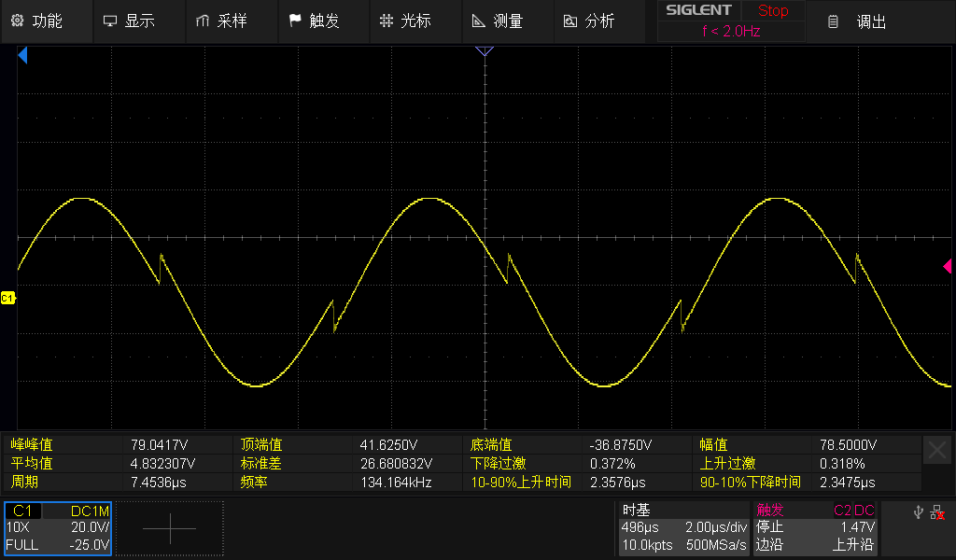The width and height of the screenshot is (956, 560).
Task: Click the 2.3475µs fall time value
Action: pyautogui.click(x=848, y=483)
